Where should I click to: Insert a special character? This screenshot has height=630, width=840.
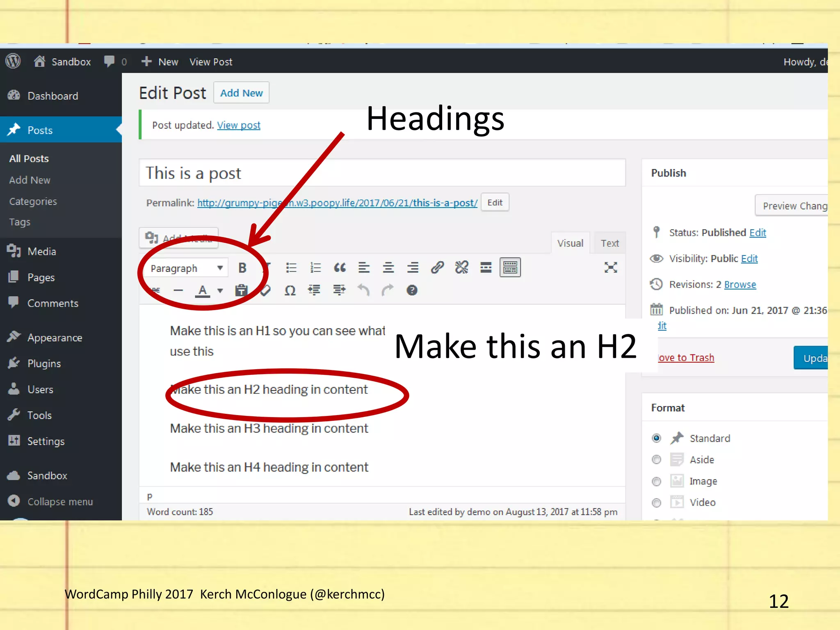[290, 290]
